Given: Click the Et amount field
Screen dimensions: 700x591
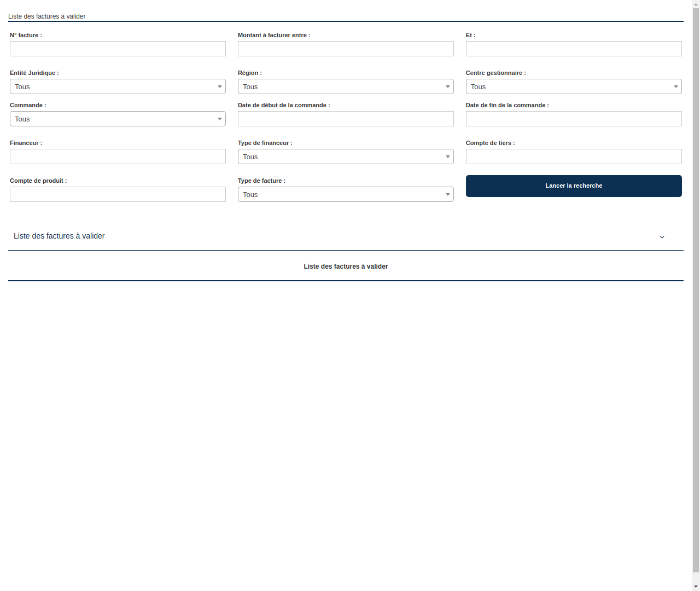Looking at the screenshot, I should point(573,49).
